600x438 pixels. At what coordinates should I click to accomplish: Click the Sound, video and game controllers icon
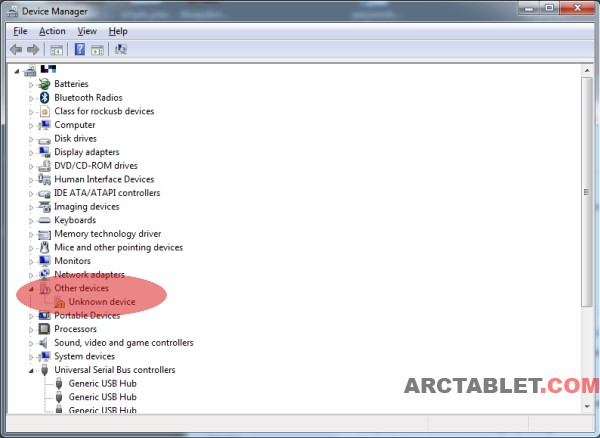coord(44,343)
